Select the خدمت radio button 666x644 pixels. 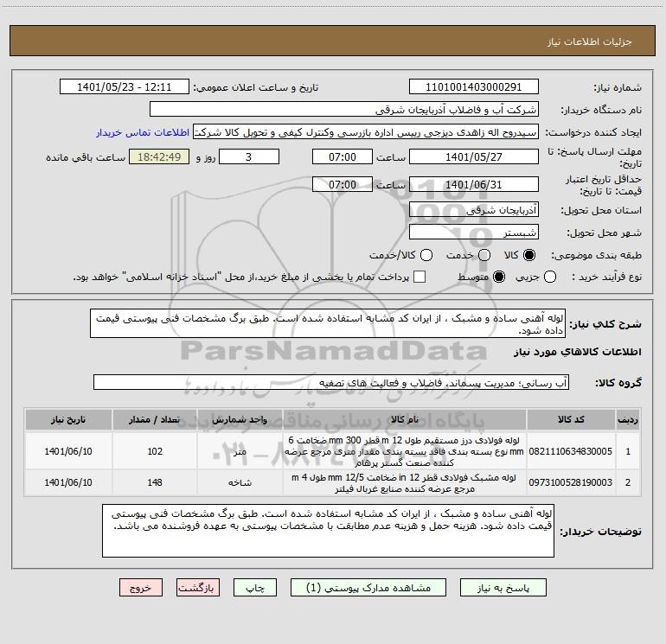point(484,255)
